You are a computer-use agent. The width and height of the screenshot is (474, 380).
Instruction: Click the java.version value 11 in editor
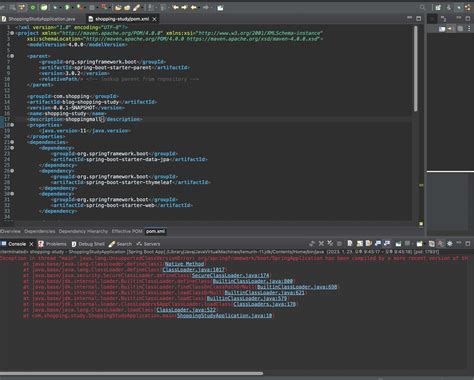click(x=83, y=131)
